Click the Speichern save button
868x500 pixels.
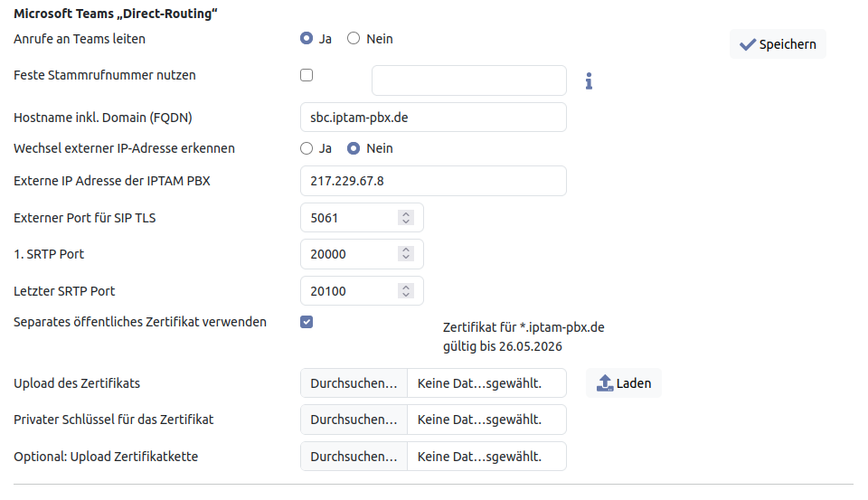pos(778,44)
